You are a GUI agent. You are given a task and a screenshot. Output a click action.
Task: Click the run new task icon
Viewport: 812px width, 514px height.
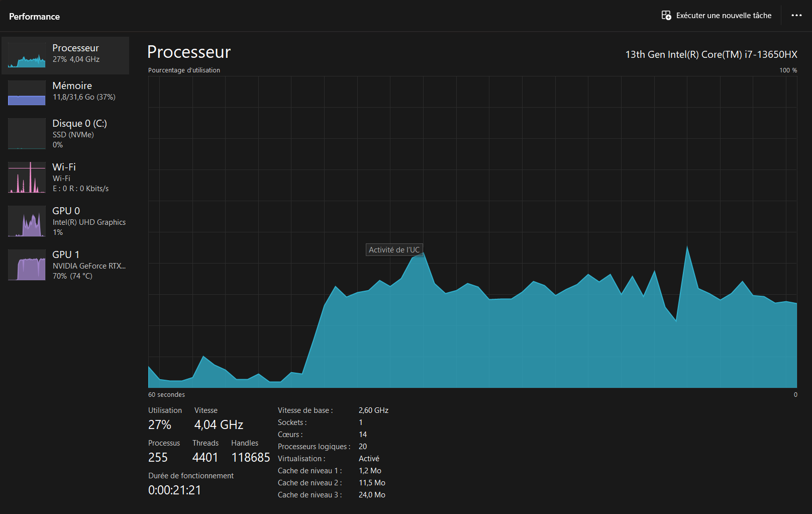666,16
